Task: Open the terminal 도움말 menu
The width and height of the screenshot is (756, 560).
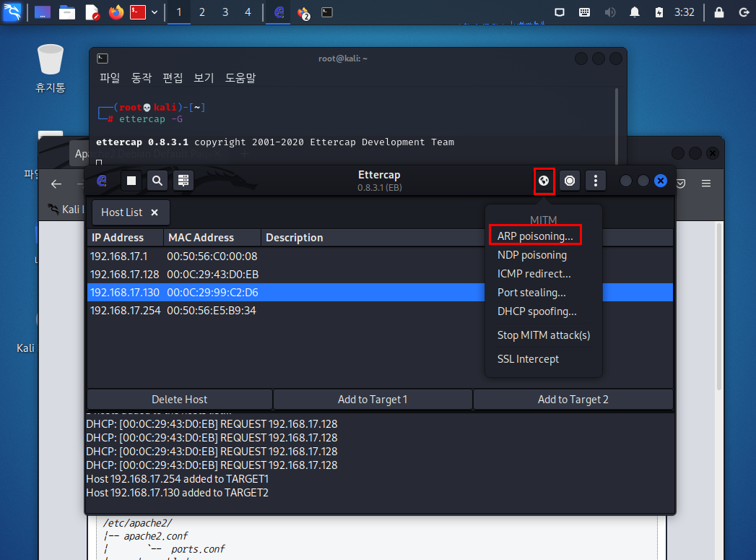Action: [240, 77]
